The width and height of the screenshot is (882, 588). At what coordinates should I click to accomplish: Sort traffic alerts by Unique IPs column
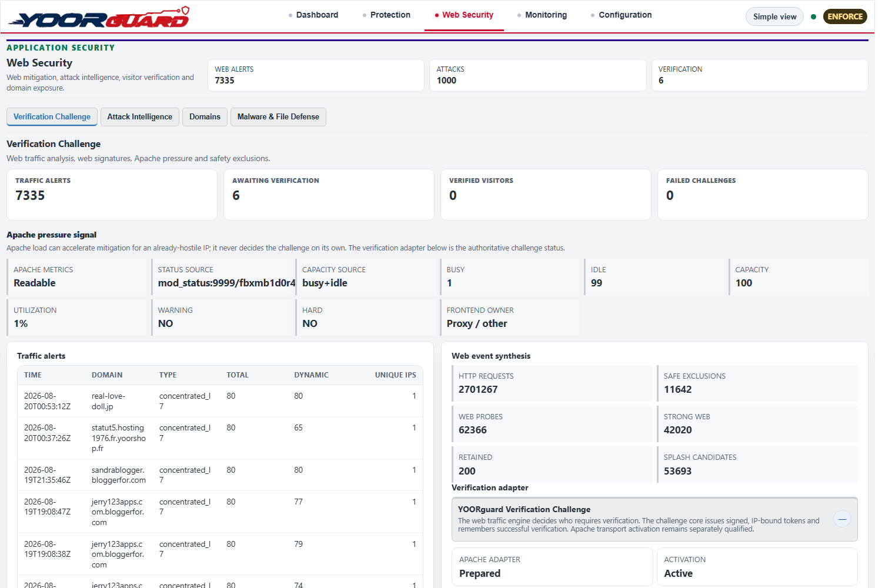pos(395,375)
